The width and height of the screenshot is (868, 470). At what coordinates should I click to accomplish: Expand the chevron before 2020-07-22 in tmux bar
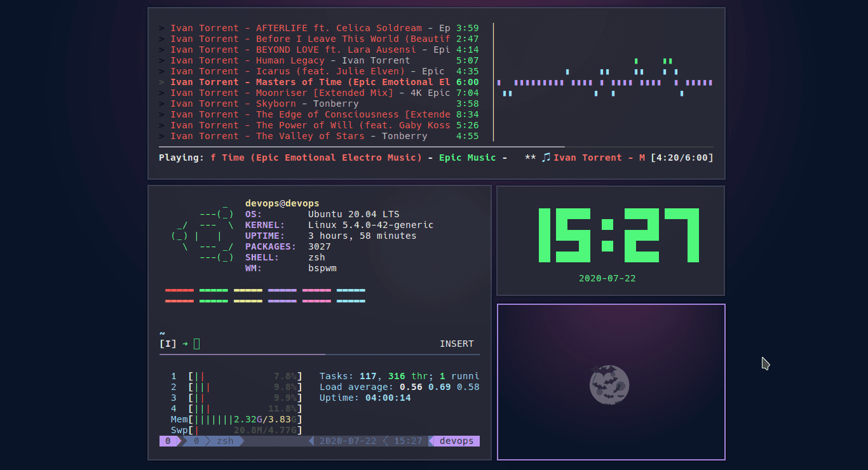(312, 440)
